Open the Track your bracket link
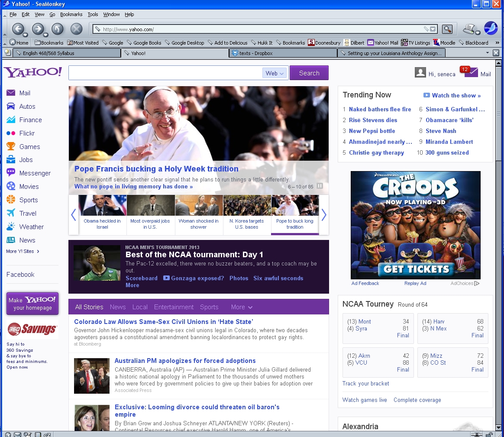 [x=365, y=384]
